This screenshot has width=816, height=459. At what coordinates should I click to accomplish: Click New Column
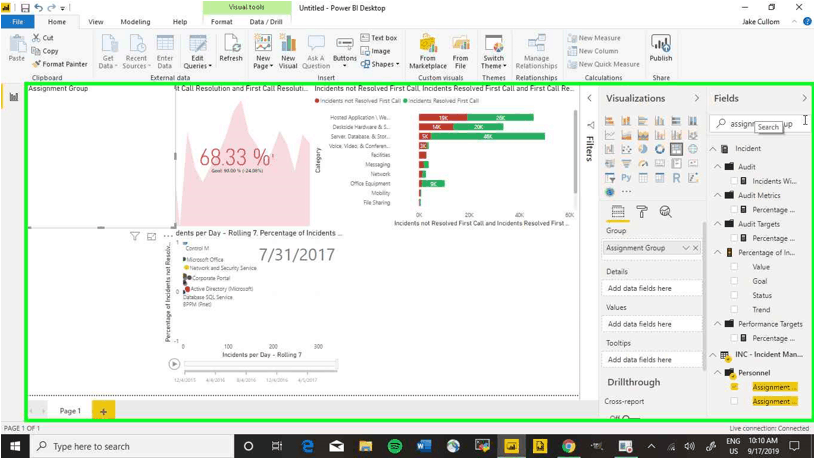(593, 51)
